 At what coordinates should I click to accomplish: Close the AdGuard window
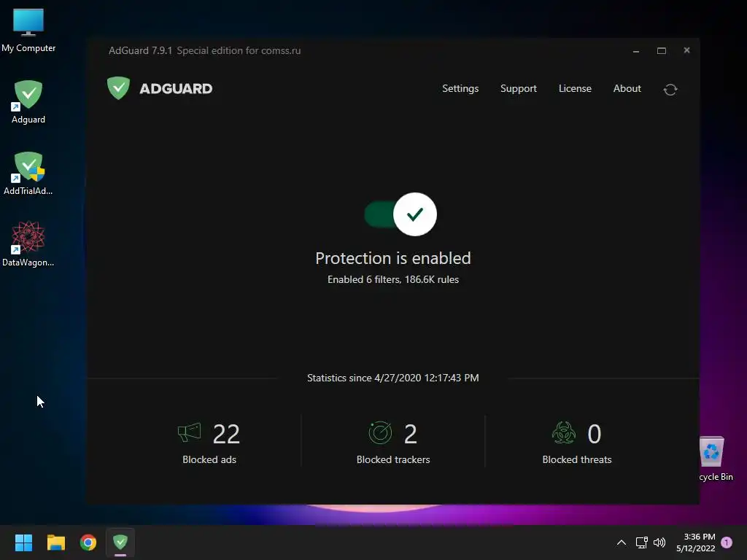point(686,50)
